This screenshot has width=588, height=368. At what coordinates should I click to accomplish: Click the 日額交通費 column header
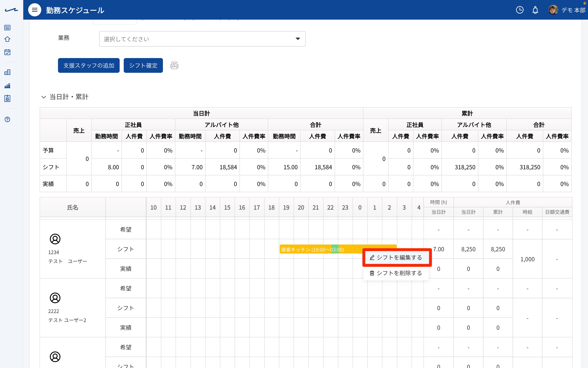pos(557,212)
